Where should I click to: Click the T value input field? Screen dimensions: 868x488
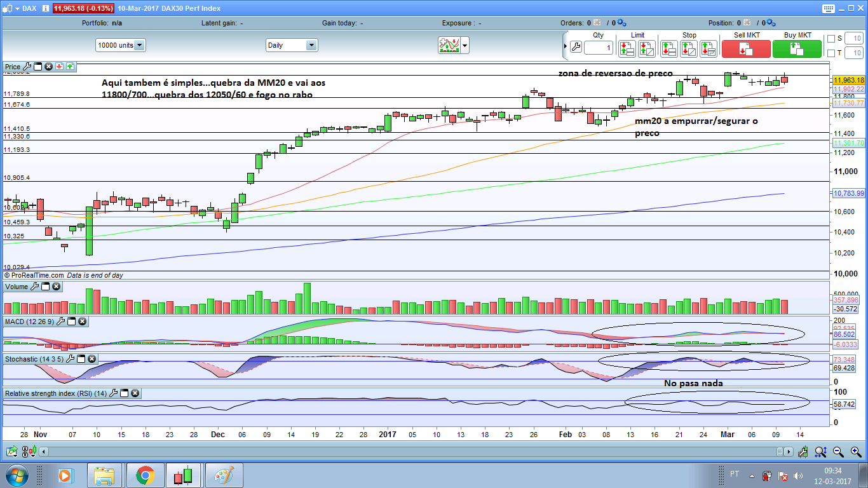click(853, 53)
